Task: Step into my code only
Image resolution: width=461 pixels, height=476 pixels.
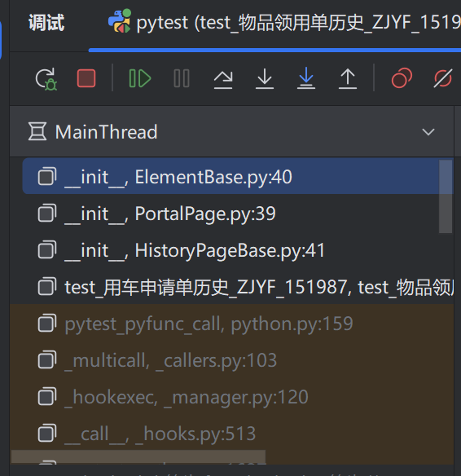Action: (306, 78)
